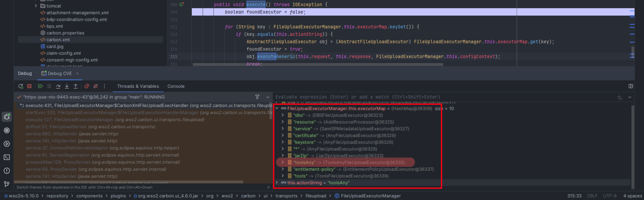Click the Step Out icon
This screenshot has height=200, width=644.
coord(76,86)
